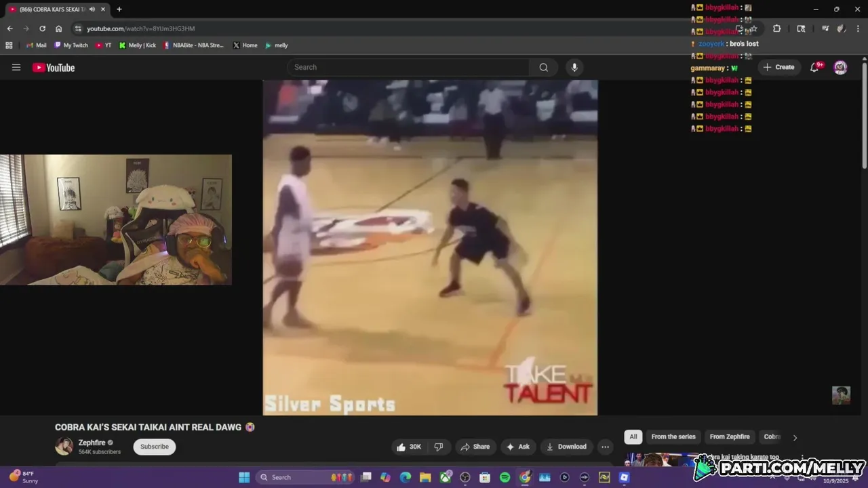Click the Create button
The width and height of the screenshot is (868, 488).
pos(778,67)
